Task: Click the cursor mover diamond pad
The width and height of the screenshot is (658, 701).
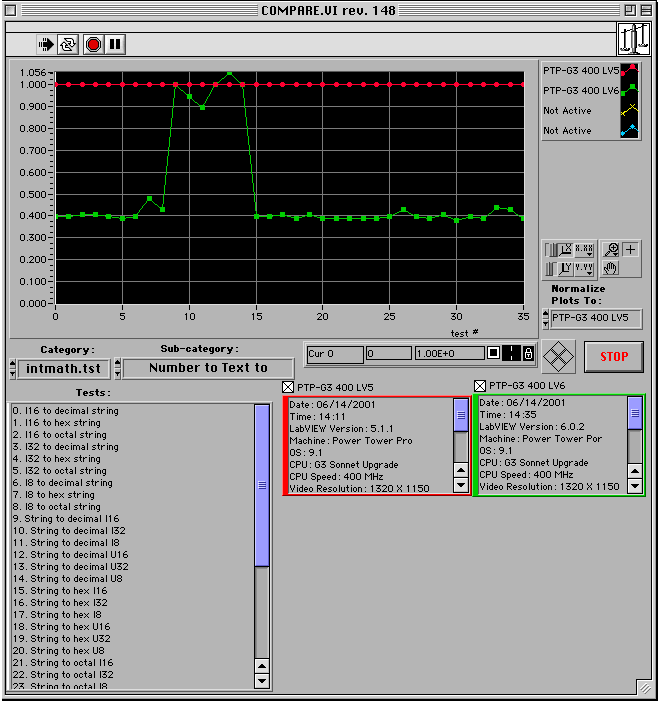Action: (x=558, y=356)
